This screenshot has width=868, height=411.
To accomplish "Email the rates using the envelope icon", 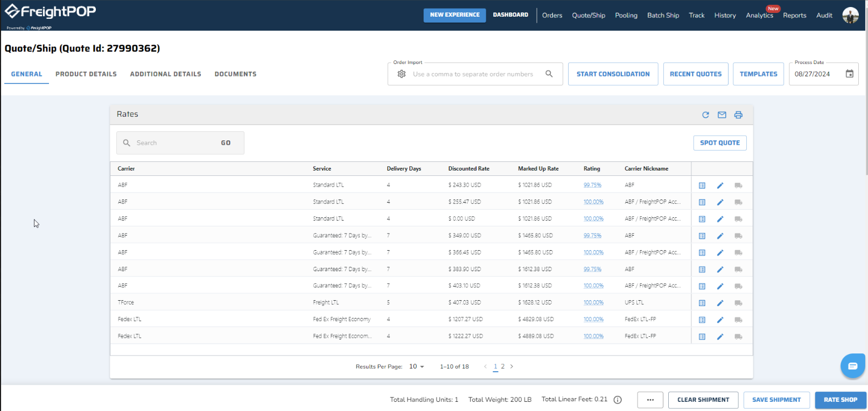I will pyautogui.click(x=722, y=115).
